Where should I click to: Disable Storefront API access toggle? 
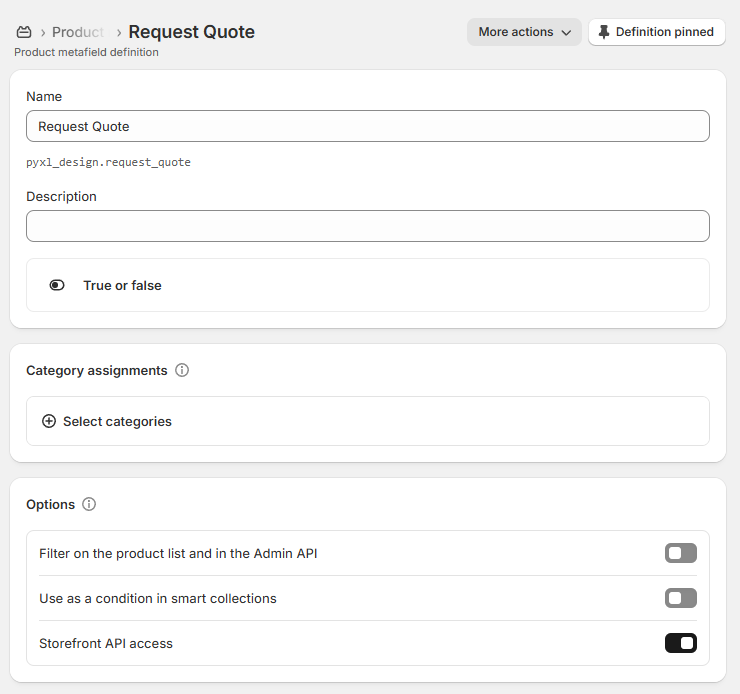pos(681,643)
